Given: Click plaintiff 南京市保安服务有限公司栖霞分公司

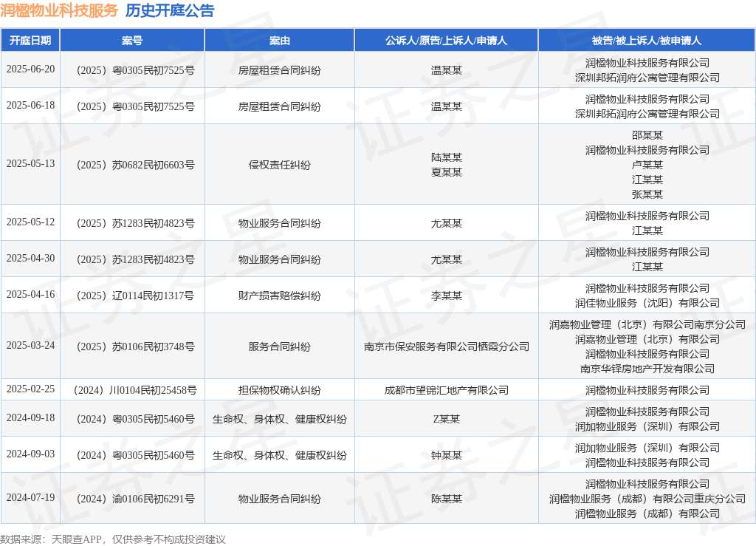Looking at the screenshot, I should click(x=447, y=347).
